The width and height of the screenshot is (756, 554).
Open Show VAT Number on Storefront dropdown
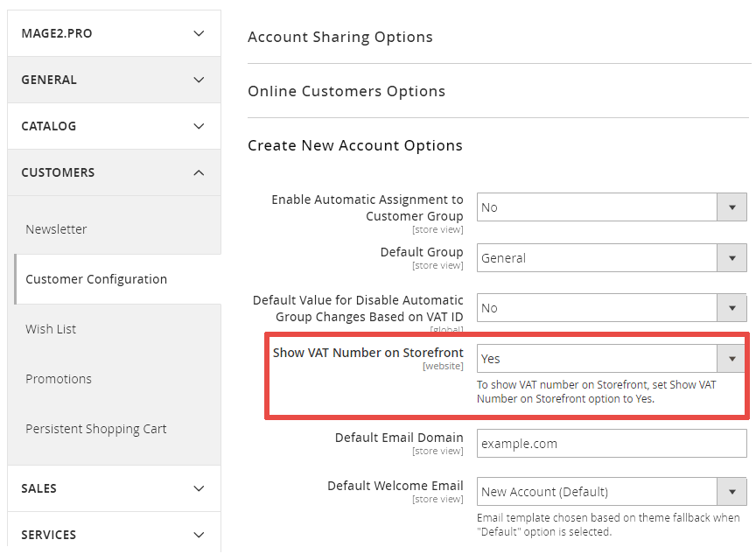[x=612, y=359]
